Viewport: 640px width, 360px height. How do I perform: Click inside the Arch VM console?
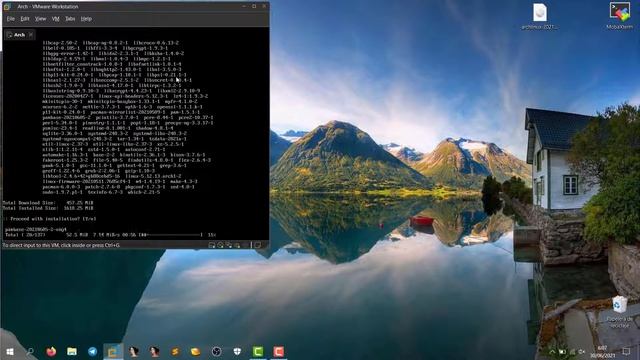[136, 139]
